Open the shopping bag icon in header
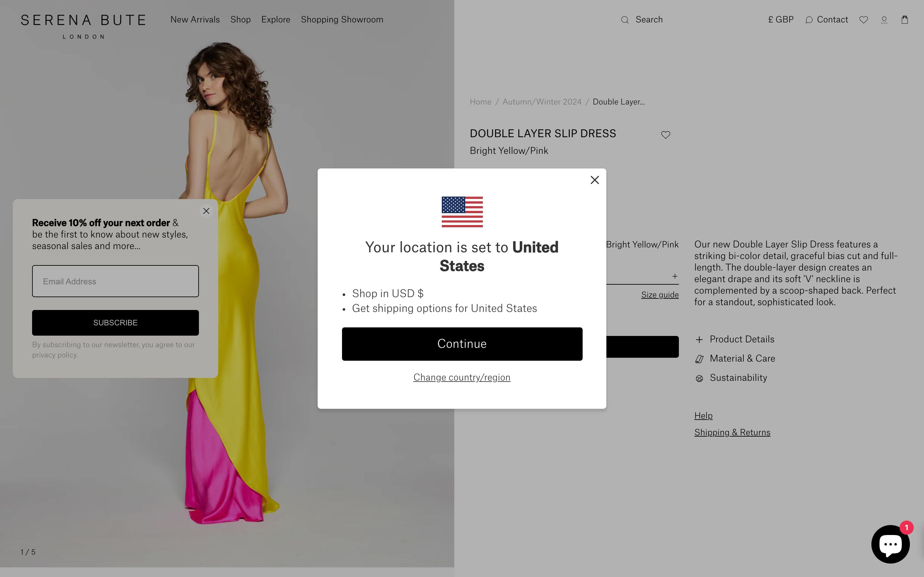 point(904,20)
